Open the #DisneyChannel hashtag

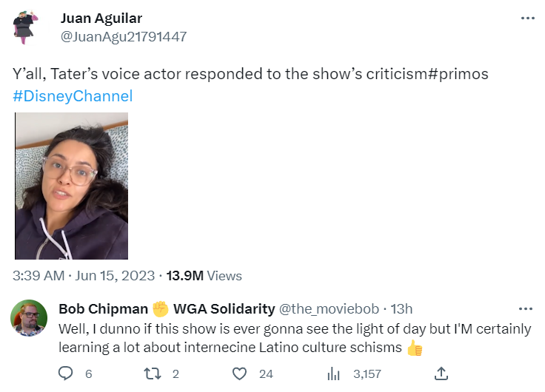point(73,96)
